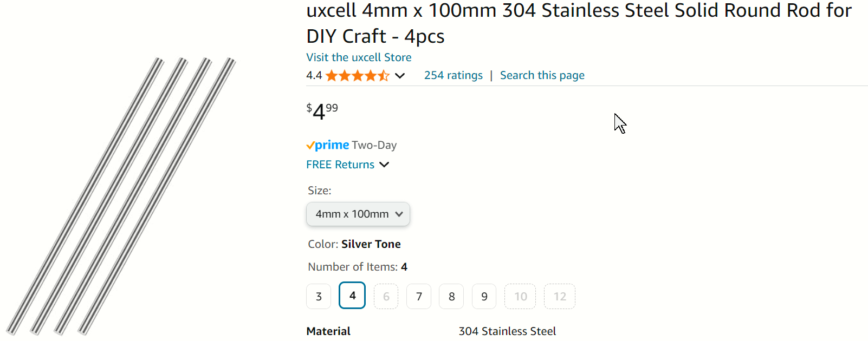Click the stainless steel rods product image
This screenshot has height=341, width=868.
[121, 196]
